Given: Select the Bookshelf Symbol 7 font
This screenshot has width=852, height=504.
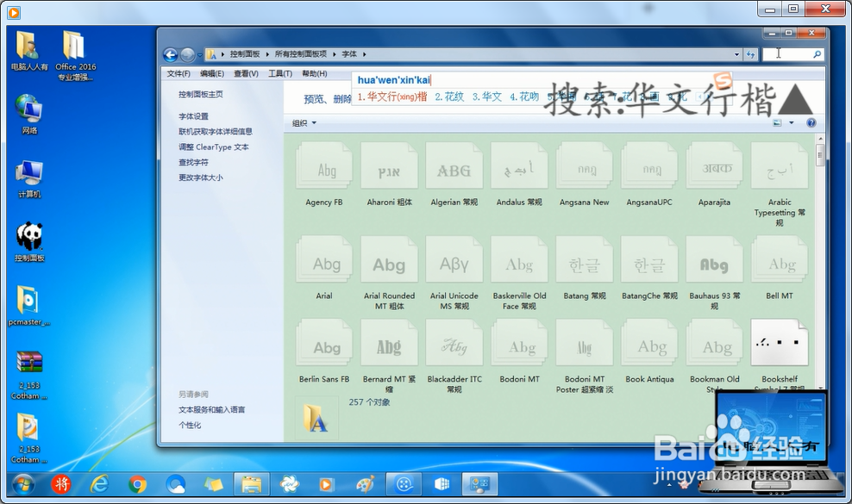Looking at the screenshot, I should coord(780,343).
